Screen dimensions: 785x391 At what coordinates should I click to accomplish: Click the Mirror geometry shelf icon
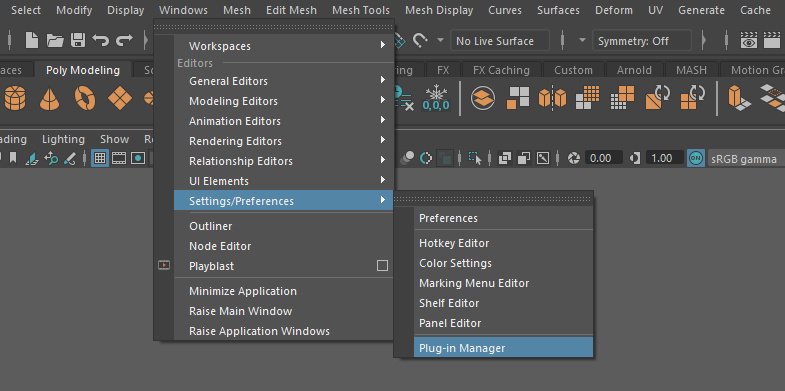552,98
